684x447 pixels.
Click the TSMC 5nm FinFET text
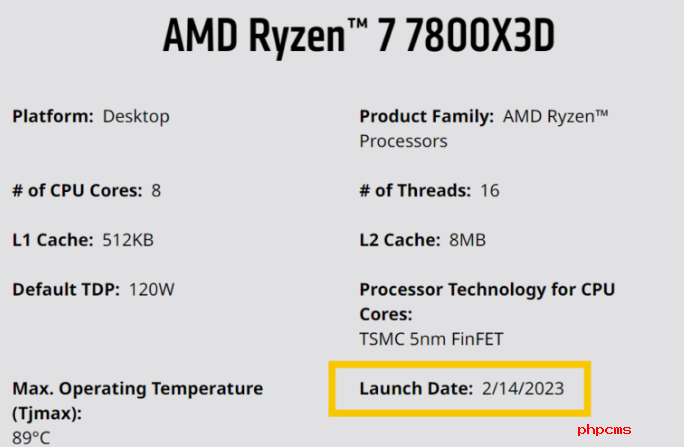(431, 339)
